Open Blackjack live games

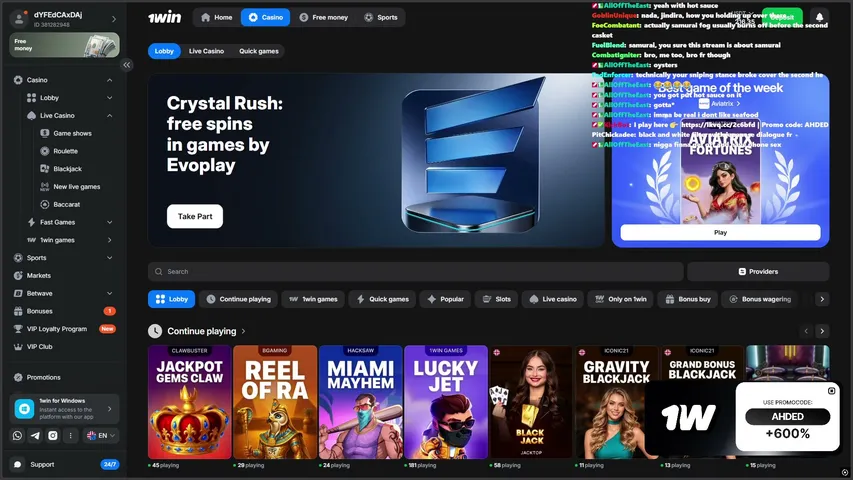[x=67, y=169]
